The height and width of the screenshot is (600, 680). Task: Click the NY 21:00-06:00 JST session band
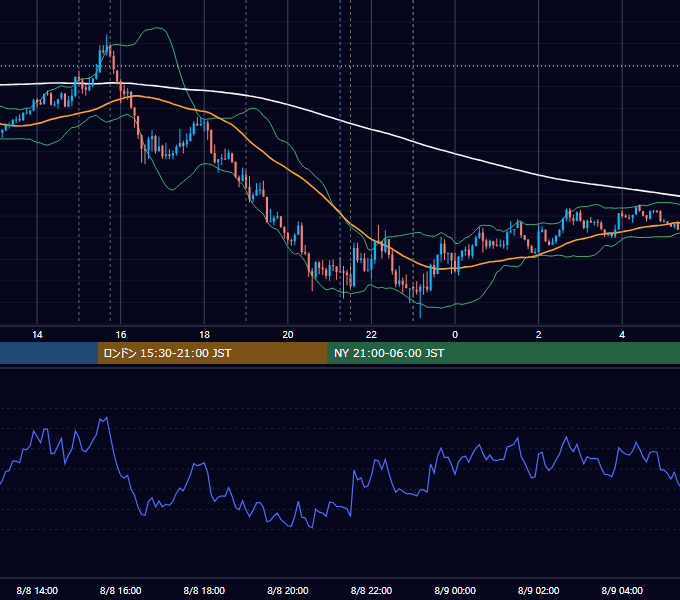click(503, 353)
